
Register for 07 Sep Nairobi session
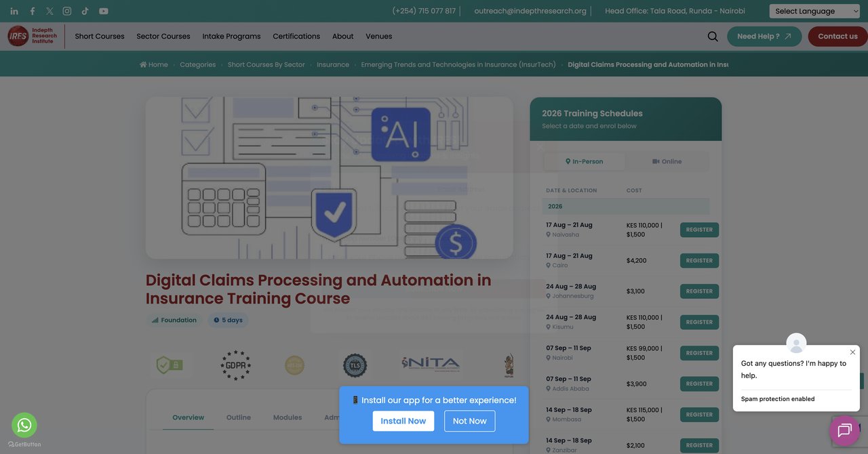pyautogui.click(x=699, y=353)
